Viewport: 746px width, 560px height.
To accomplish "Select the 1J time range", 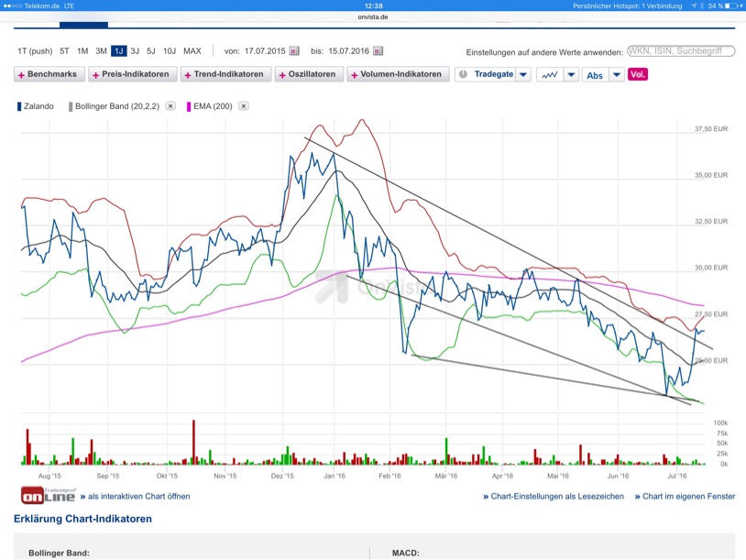I will pos(118,51).
